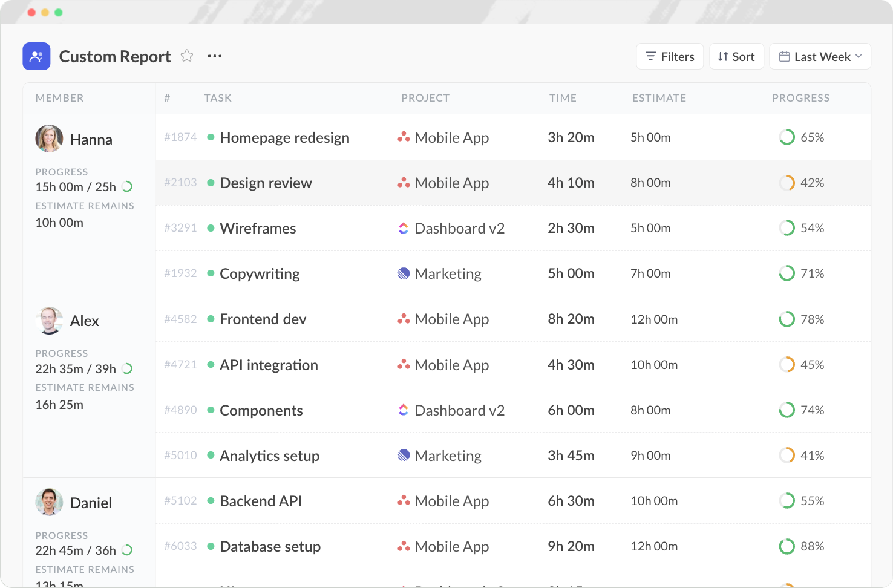Star the Custom Report as favorite
This screenshot has height=588, width=893.
[187, 56]
